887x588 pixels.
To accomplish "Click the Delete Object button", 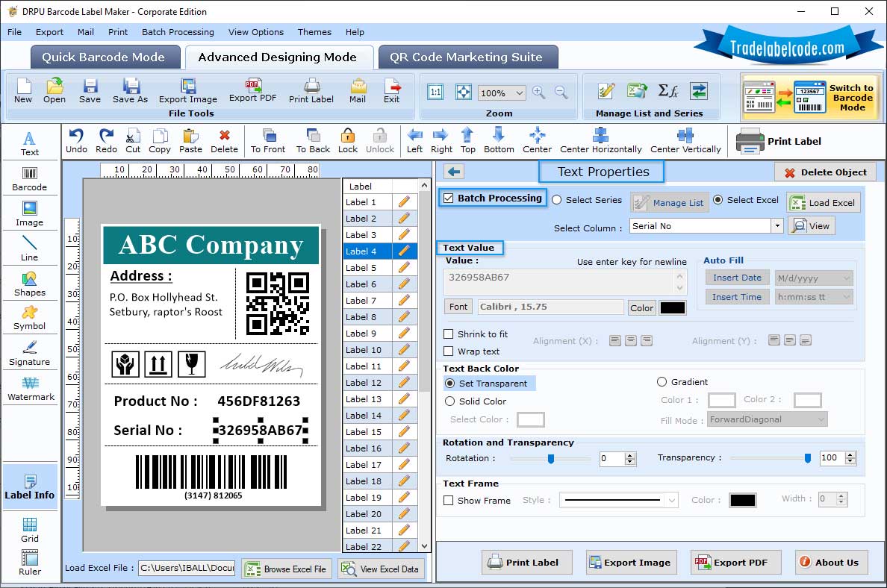I will click(x=825, y=172).
